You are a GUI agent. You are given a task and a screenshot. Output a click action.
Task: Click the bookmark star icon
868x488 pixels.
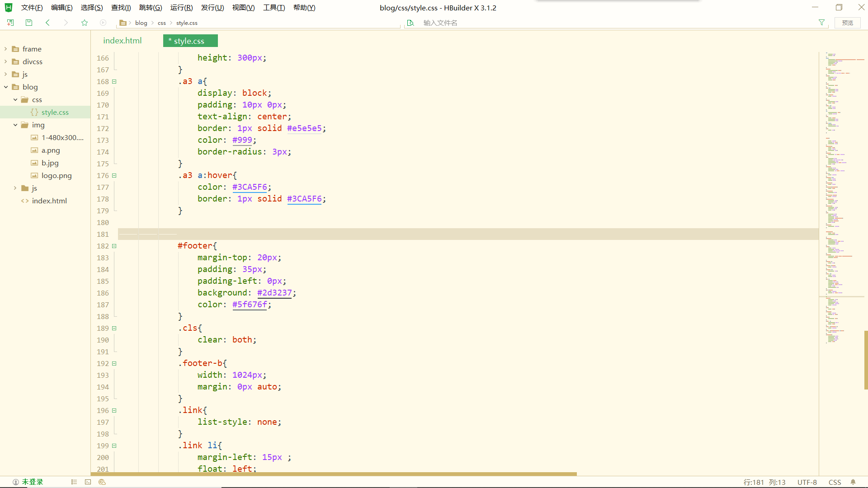(85, 23)
